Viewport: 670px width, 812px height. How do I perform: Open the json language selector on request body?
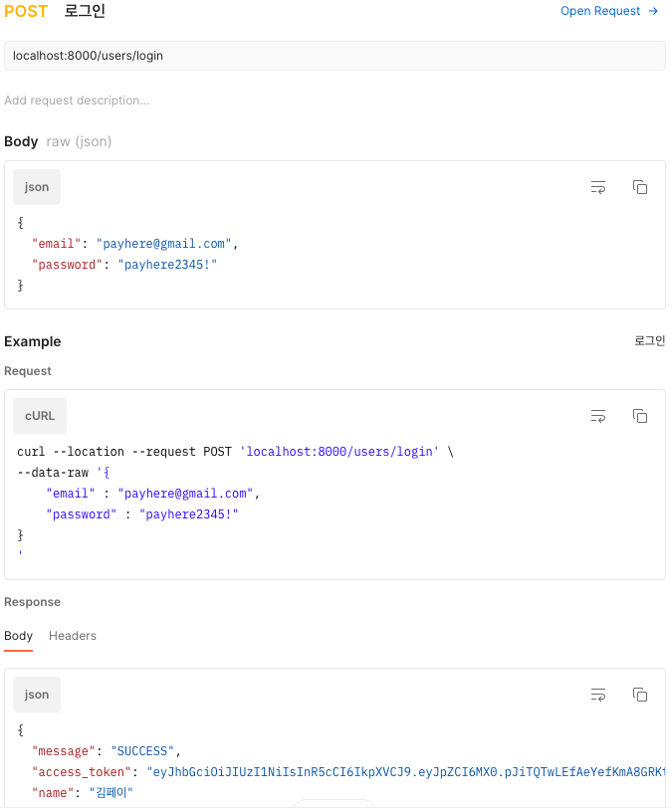pyautogui.click(x=36, y=187)
